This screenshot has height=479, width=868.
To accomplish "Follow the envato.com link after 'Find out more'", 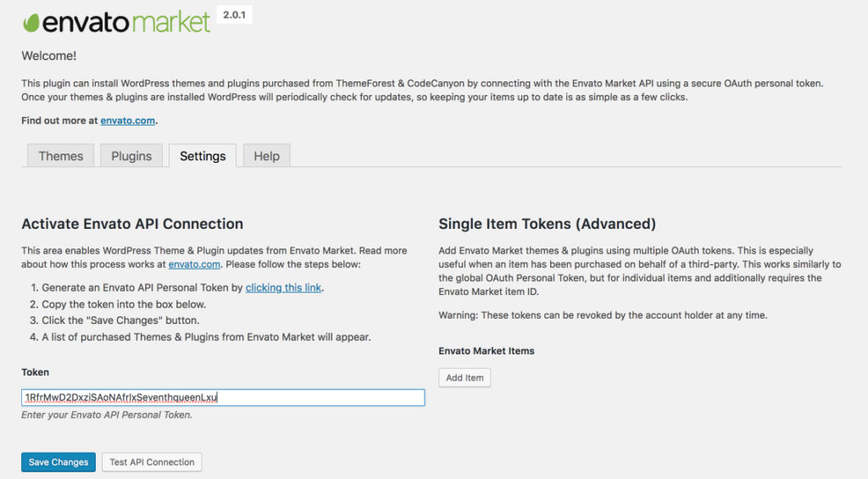I will (x=127, y=120).
